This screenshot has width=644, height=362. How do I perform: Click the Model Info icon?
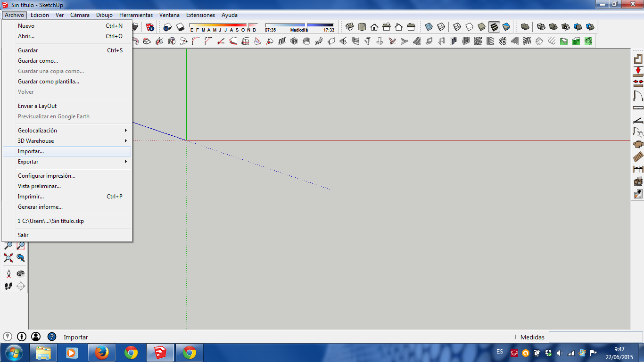pos(150,27)
